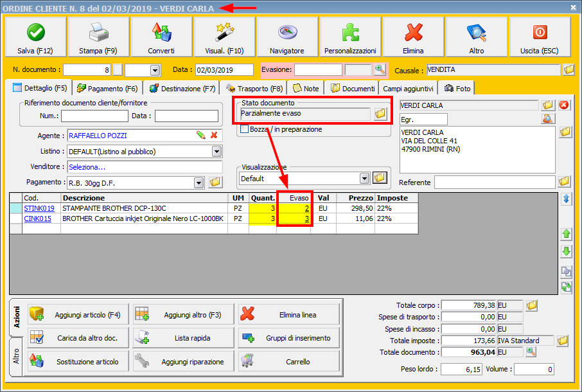Screen dimensions: 582x392
Task: Delete order with Elimina button
Action: 414,37
